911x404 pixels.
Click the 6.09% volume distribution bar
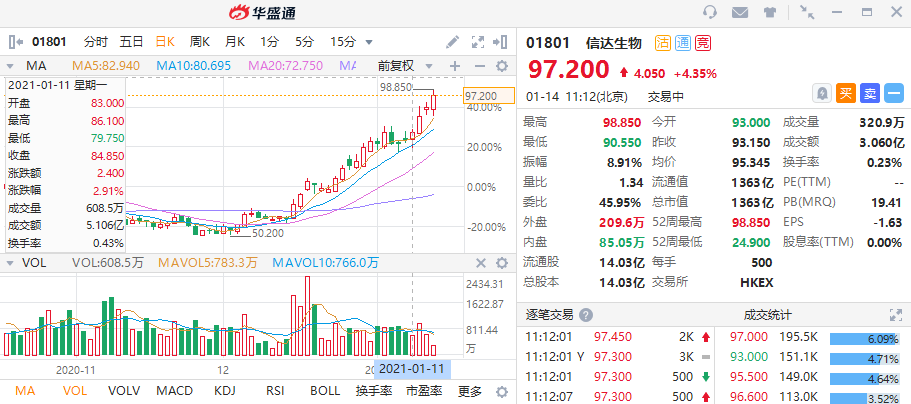866,337
